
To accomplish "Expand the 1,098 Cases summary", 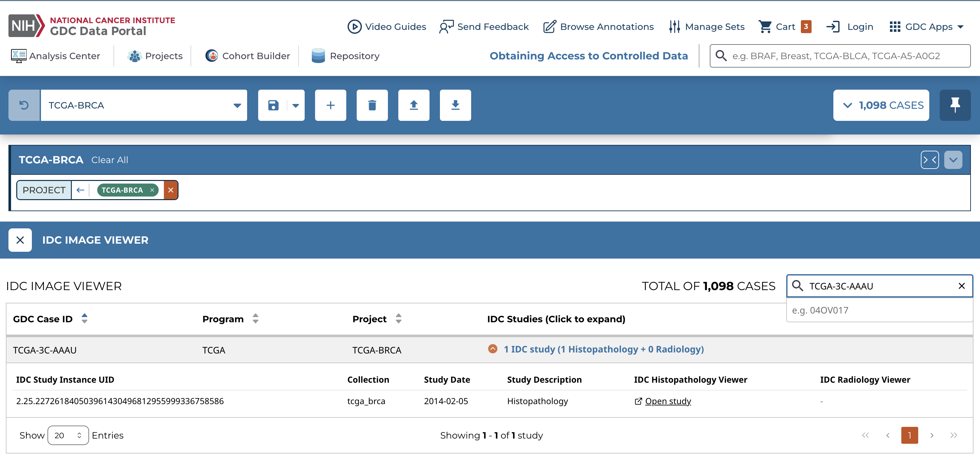I will point(881,105).
